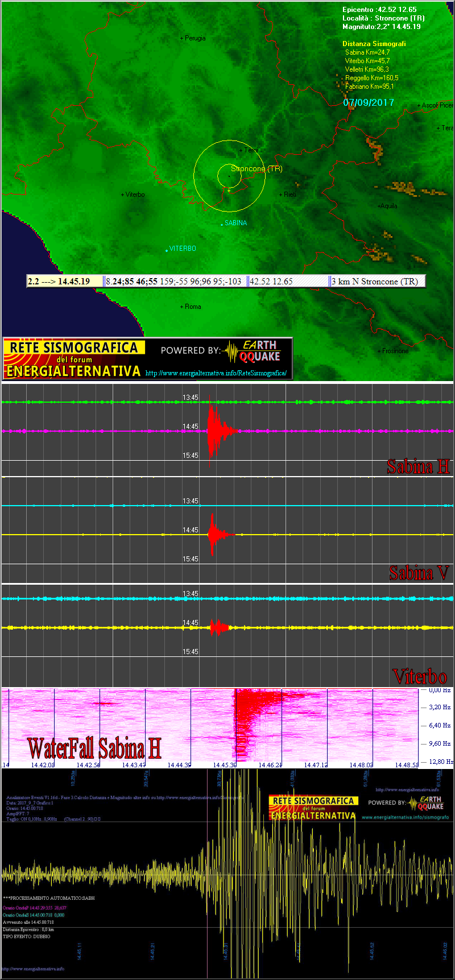Viewport: 455px width, 980px height.
Task: Click the 8.24;85 46;55 values field
Action: tap(176, 282)
